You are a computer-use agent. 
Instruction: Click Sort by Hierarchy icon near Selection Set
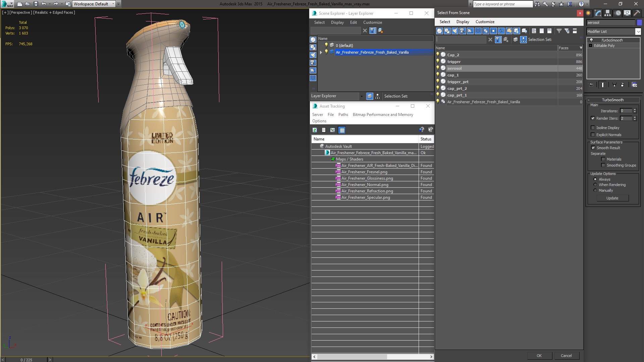[523, 40]
